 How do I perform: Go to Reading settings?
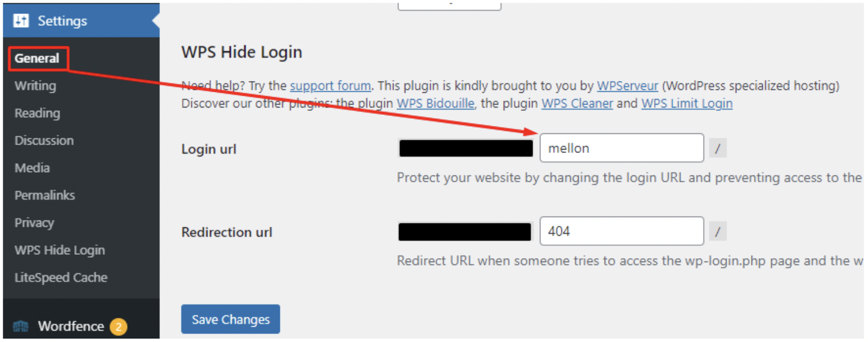tap(37, 113)
